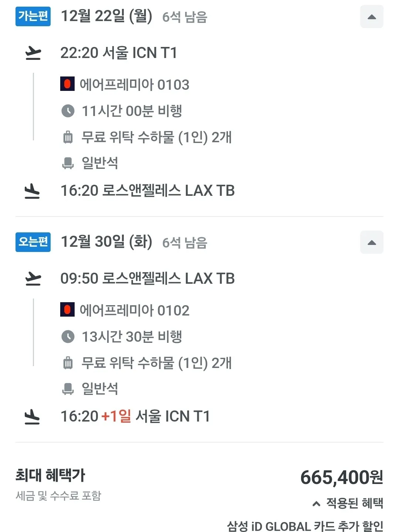Click the 11시간 00분 flight duration clock icon

[68, 111]
